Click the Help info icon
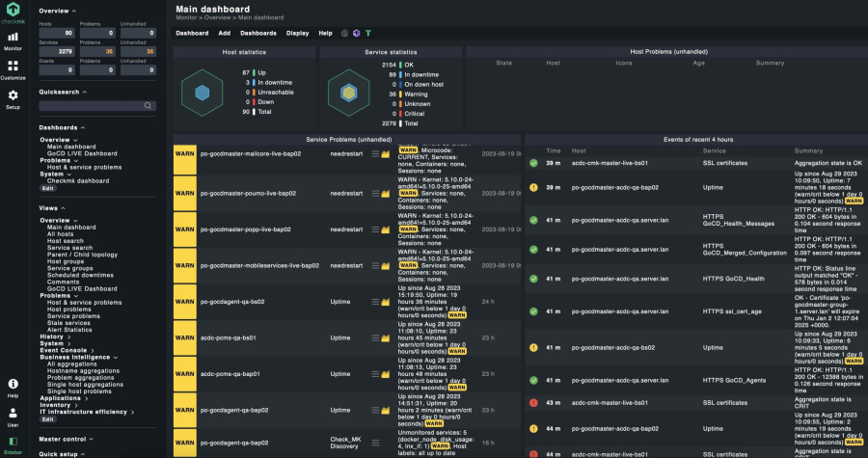 coord(14,388)
